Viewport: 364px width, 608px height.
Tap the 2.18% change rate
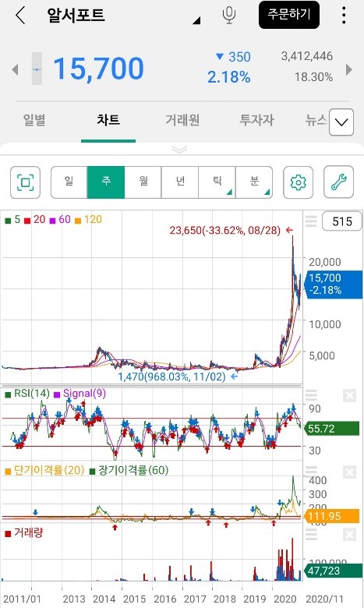[228, 77]
